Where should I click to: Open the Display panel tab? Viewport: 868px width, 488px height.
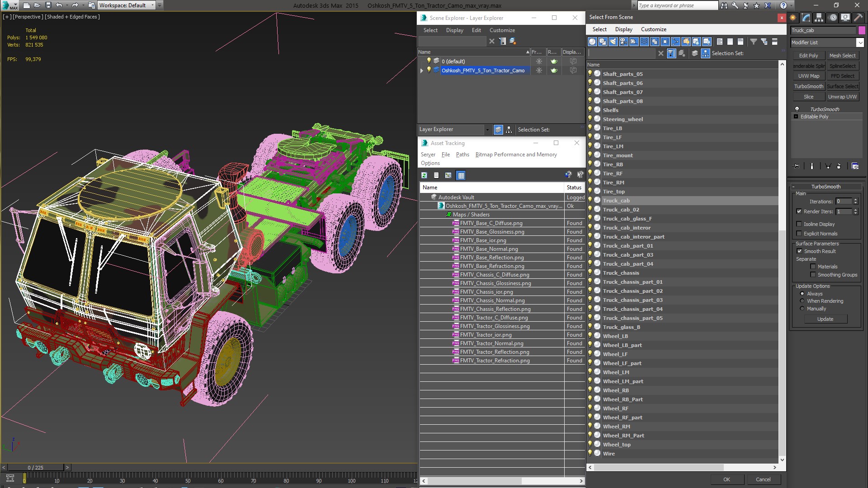845,18
